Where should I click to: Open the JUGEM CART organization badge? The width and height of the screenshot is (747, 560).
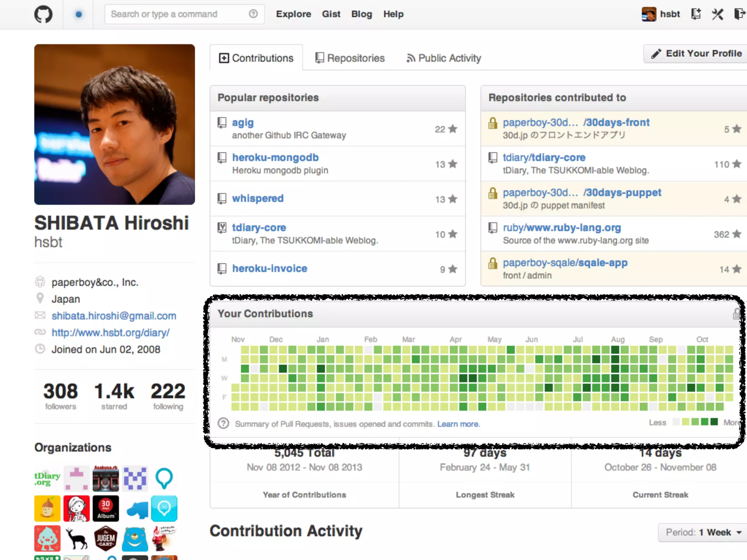pyautogui.click(x=106, y=538)
